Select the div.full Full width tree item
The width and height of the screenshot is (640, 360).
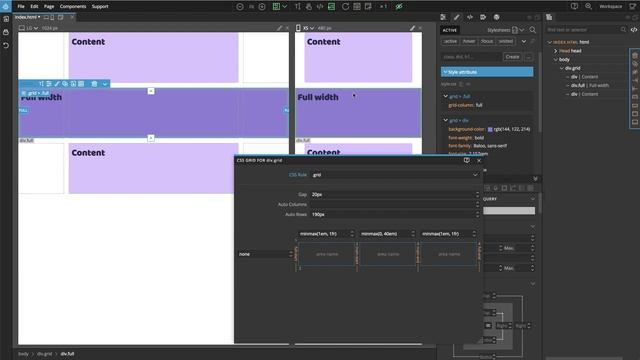(590, 85)
